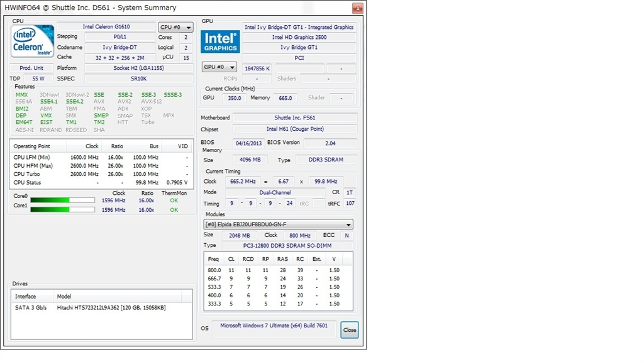Click the SSSE-3 feature label
Viewport: 644px width, 362px height.
click(172, 95)
